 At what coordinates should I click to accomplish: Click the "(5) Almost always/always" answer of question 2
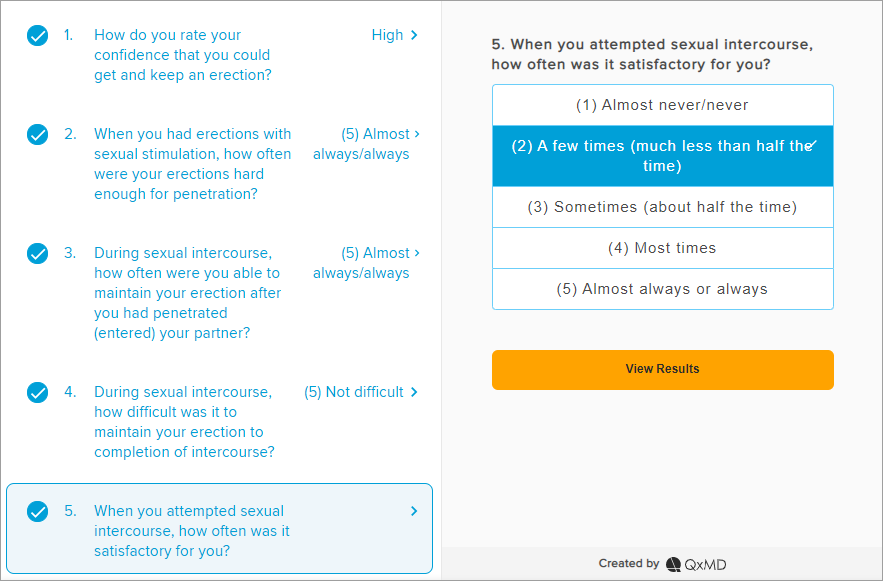[x=361, y=144]
